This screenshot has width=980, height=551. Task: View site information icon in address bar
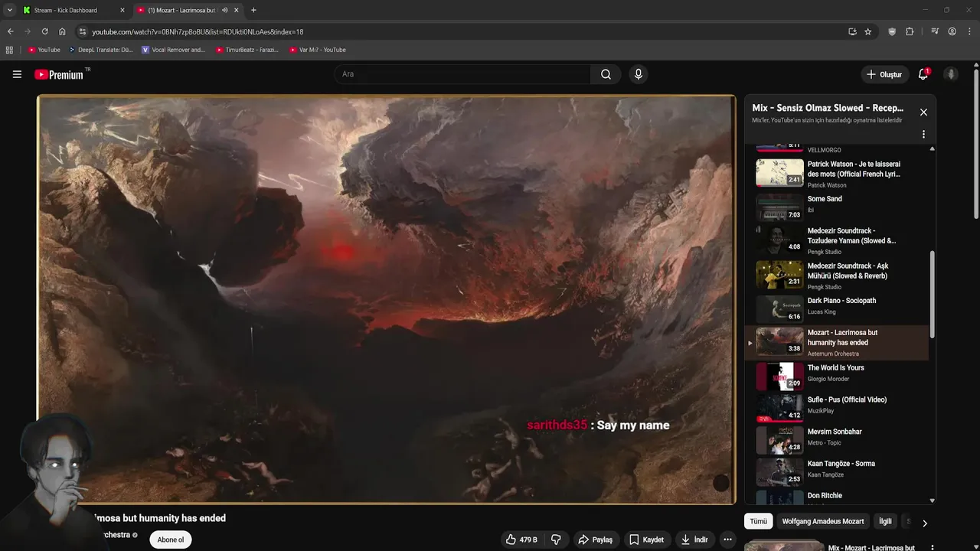coord(83,31)
